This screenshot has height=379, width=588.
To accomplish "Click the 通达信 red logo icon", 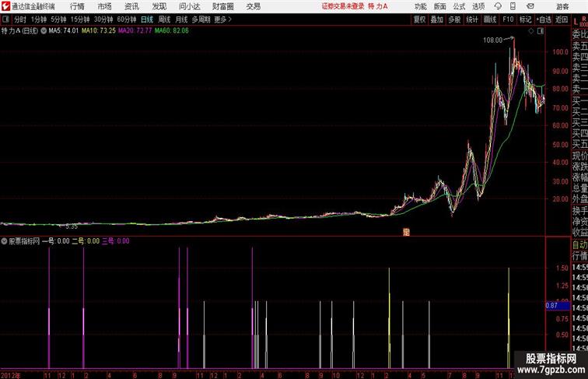I will (5, 6).
